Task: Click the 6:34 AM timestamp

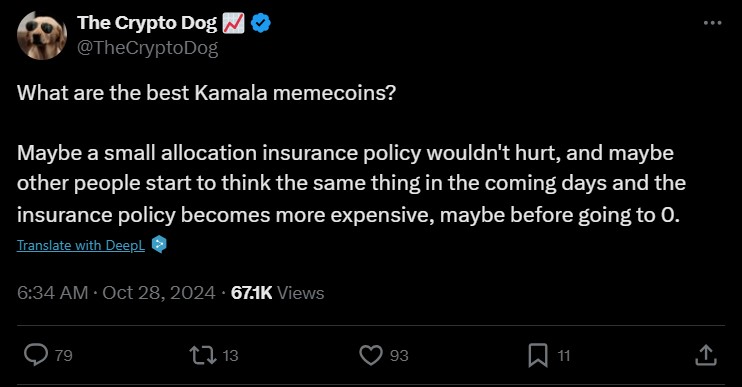Action: pos(53,293)
